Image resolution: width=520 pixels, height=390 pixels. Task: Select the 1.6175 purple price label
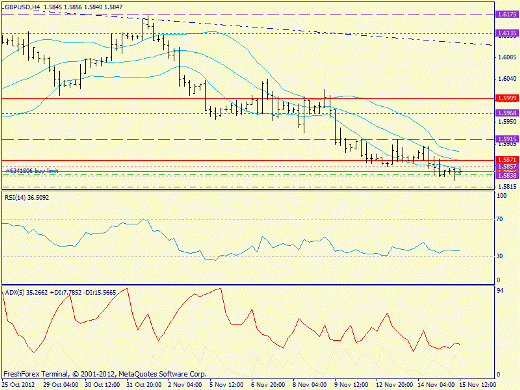tap(507, 14)
